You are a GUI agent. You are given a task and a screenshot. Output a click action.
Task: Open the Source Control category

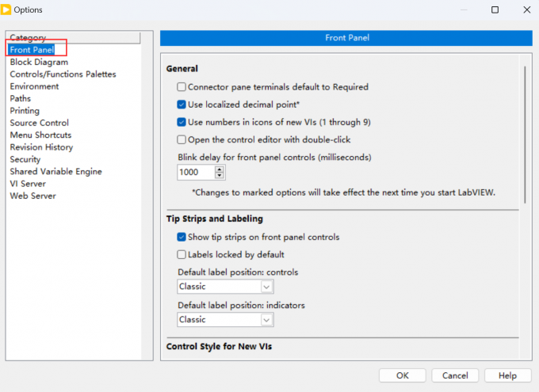[39, 123]
